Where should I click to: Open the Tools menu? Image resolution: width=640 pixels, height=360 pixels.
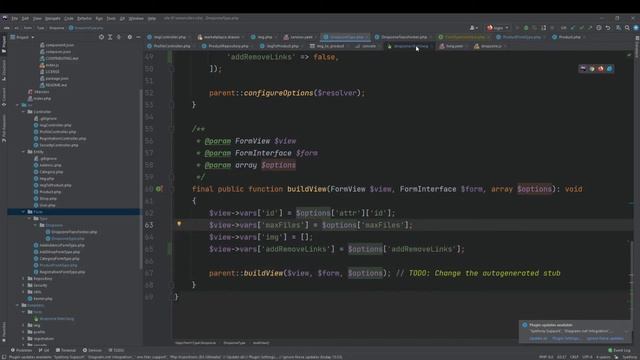pyautogui.click(x=111, y=18)
